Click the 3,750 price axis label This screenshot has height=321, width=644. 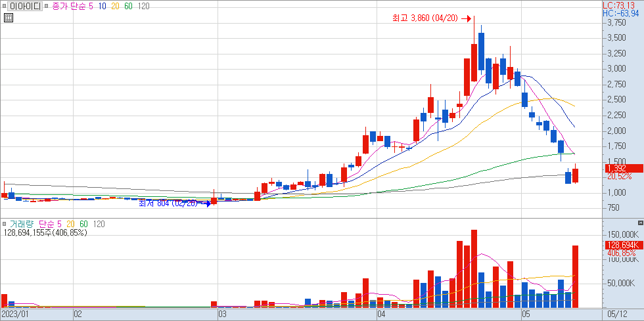(x=617, y=23)
